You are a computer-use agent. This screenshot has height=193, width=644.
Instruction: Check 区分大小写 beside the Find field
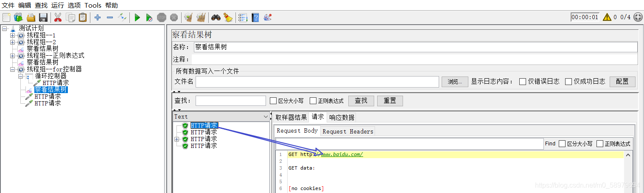click(562, 144)
